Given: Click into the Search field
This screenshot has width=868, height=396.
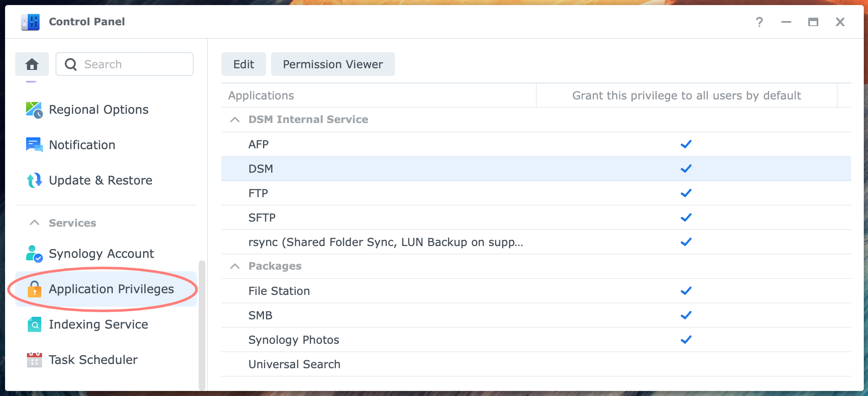Looking at the screenshot, I should pyautogui.click(x=125, y=64).
